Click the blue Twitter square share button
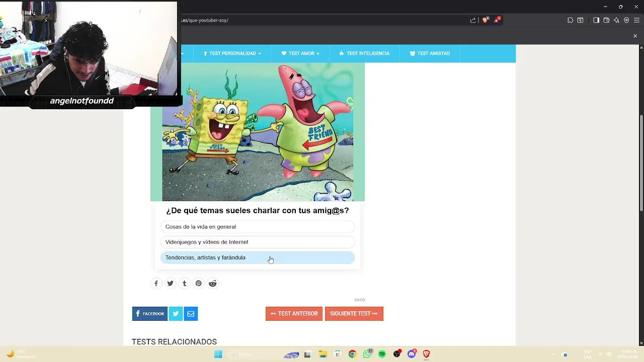644x362 pixels. click(x=176, y=314)
